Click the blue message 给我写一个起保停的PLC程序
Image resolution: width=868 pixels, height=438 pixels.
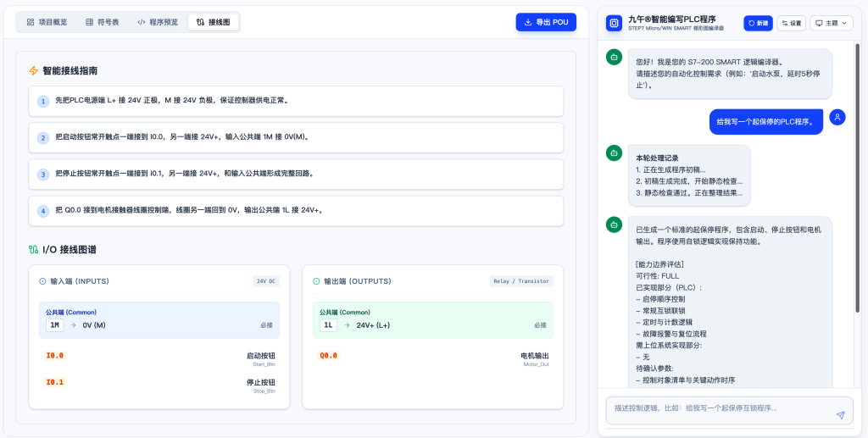(x=765, y=122)
